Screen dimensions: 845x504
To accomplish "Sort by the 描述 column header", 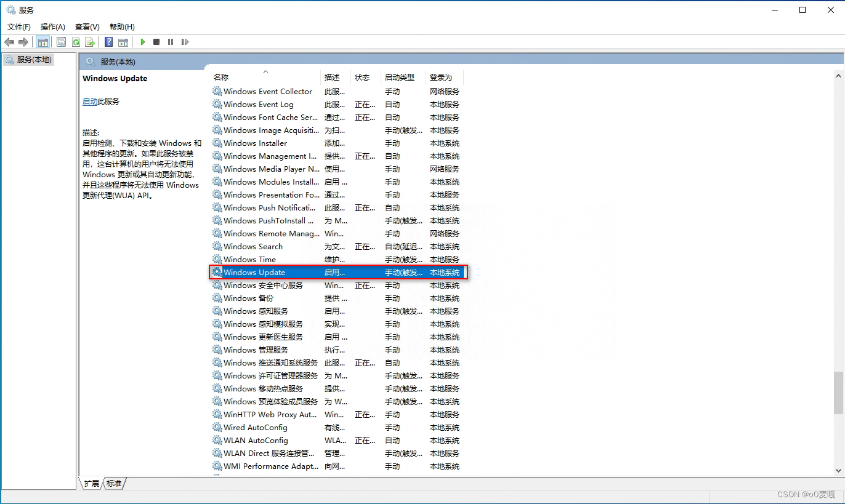I will [x=336, y=77].
